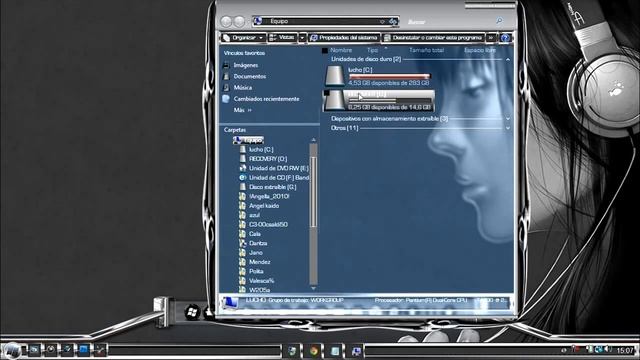The height and width of the screenshot is (360, 640).
Task: Go forward with the Explorer forward arrow
Action: [x=239, y=21]
